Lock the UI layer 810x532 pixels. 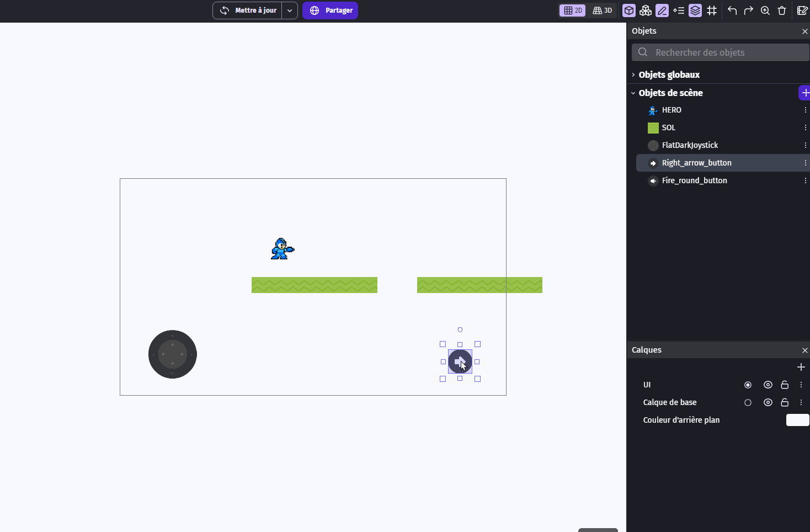[x=785, y=385]
